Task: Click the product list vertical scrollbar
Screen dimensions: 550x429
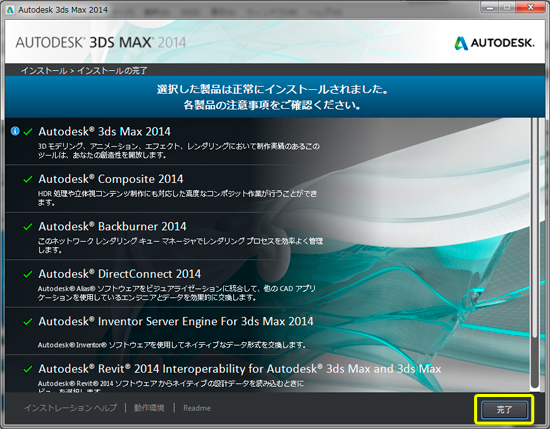Action: (x=534, y=253)
